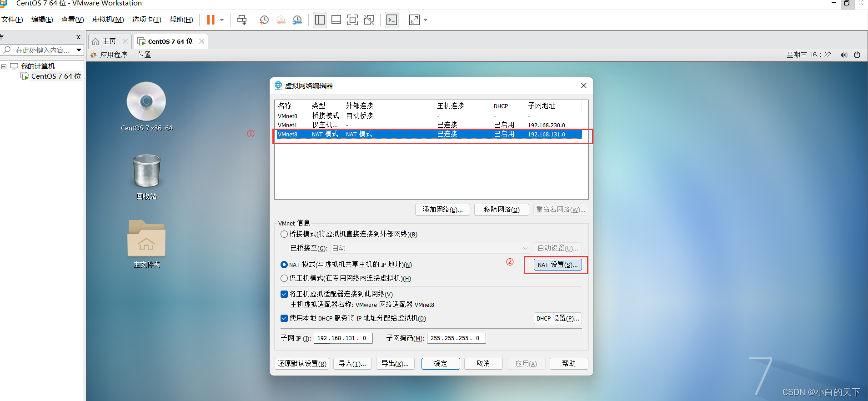Image resolution: width=868 pixels, height=401 pixels.
Task: Toggle the thumbnail bar view icon
Action: [336, 20]
